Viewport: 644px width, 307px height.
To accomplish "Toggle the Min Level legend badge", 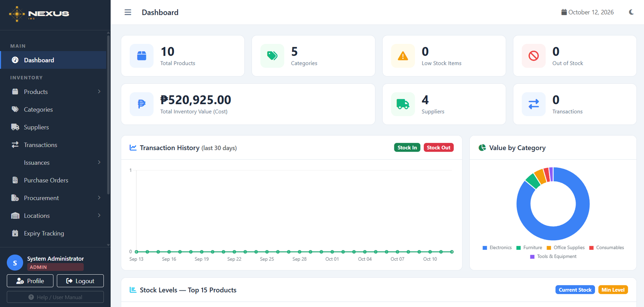I will 613,290.
